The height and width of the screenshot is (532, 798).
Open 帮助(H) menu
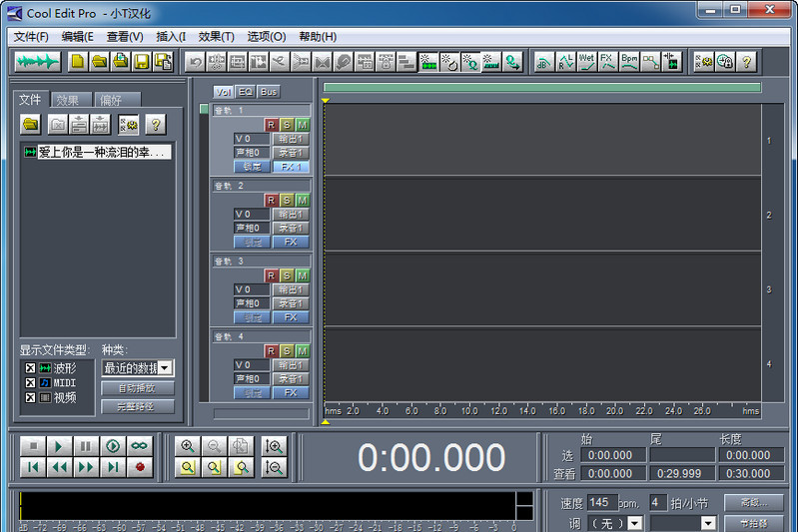[318, 37]
